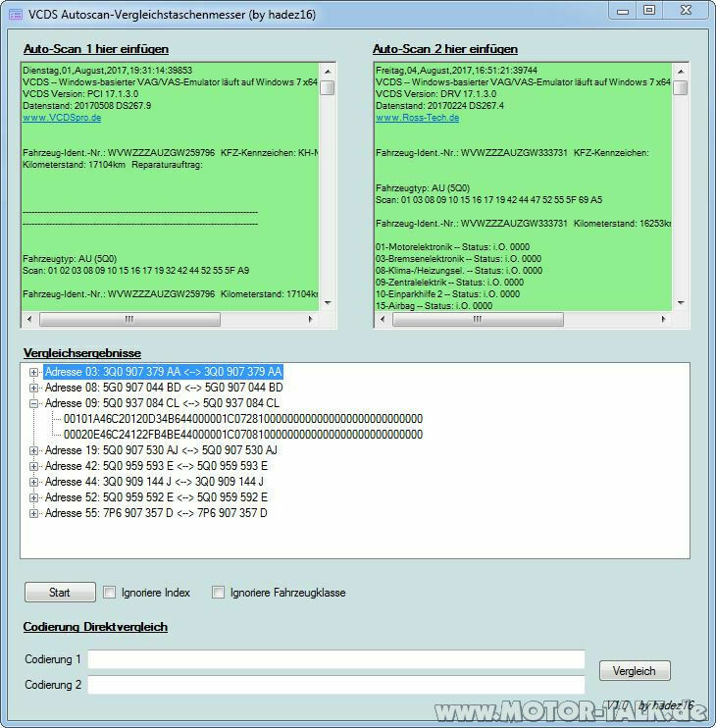Click Auto-Scan 1 scroll right arrow

(311, 319)
